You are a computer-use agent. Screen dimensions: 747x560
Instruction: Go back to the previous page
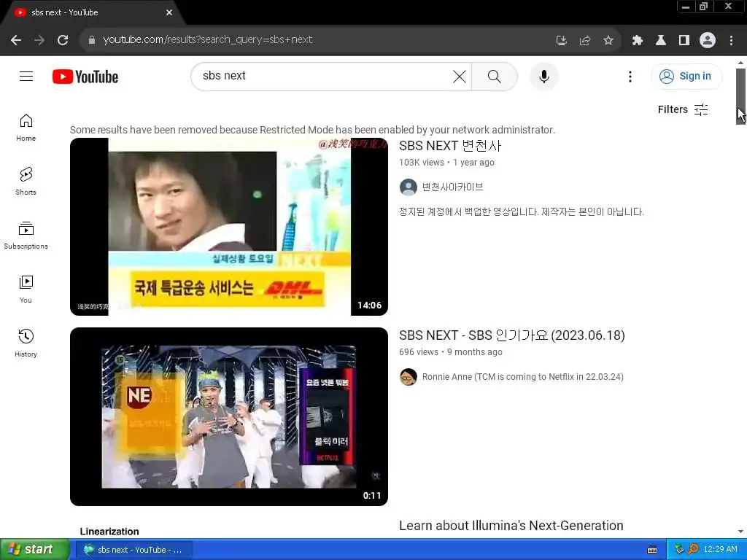[x=16, y=40]
